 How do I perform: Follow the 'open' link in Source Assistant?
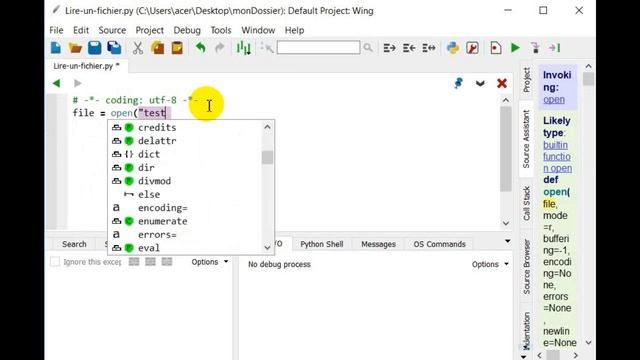[x=554, y=100]
